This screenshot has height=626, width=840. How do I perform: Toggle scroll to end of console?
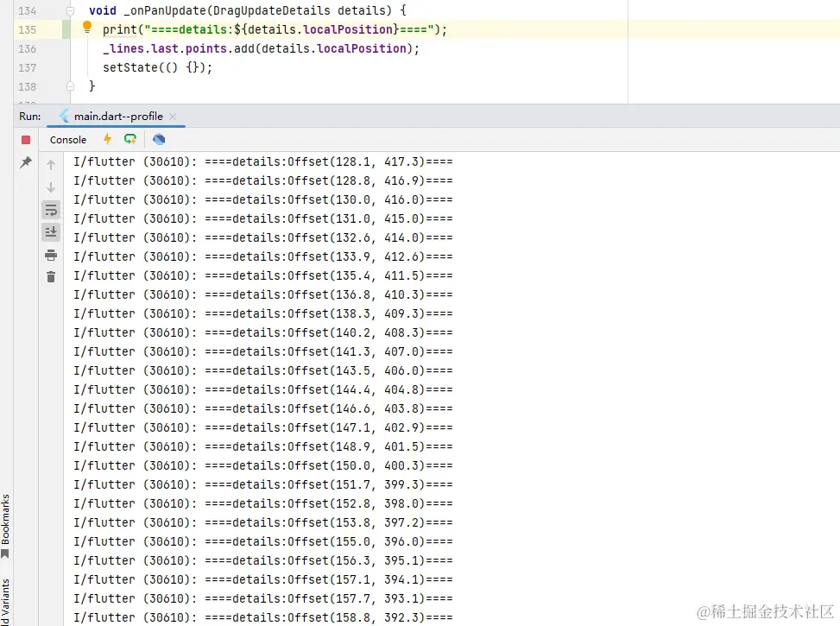click(x=51, y=231)
